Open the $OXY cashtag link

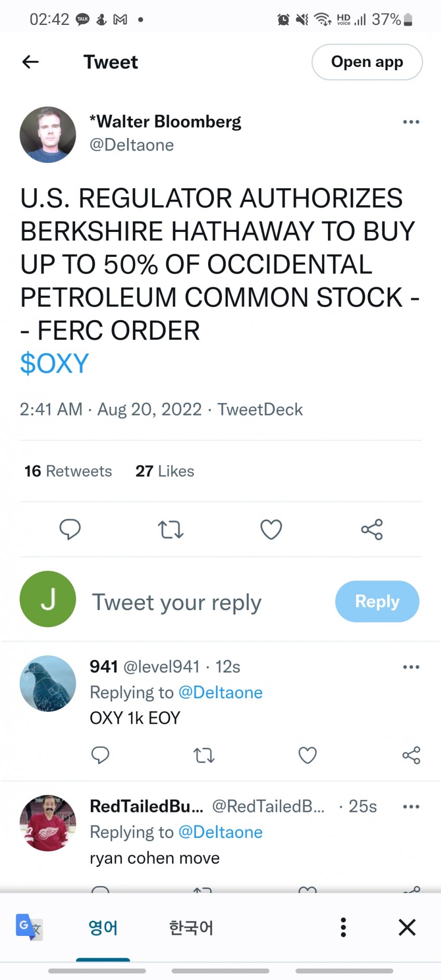point(54,363)
